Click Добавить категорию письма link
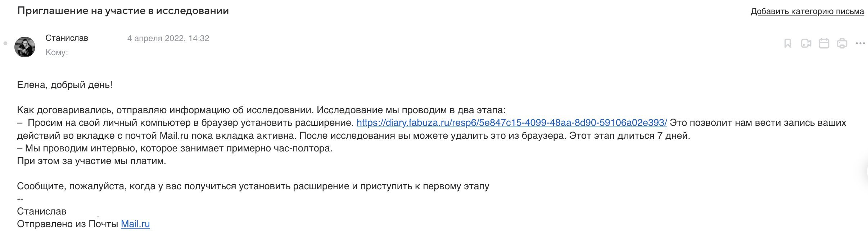 click(807, 12)
